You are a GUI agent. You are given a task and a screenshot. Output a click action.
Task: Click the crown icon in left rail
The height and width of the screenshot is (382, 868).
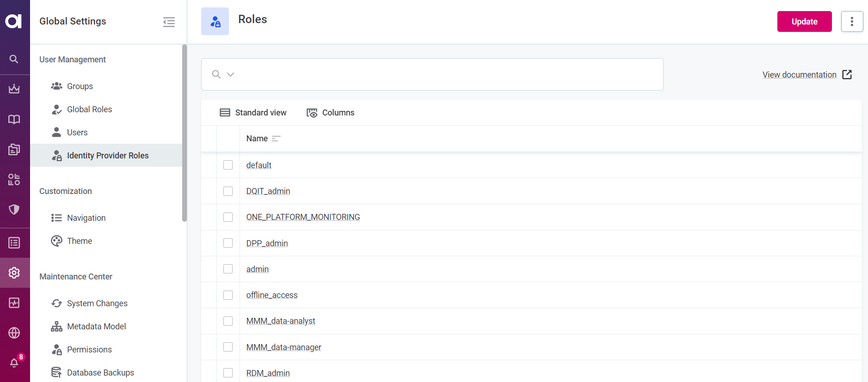14,89
